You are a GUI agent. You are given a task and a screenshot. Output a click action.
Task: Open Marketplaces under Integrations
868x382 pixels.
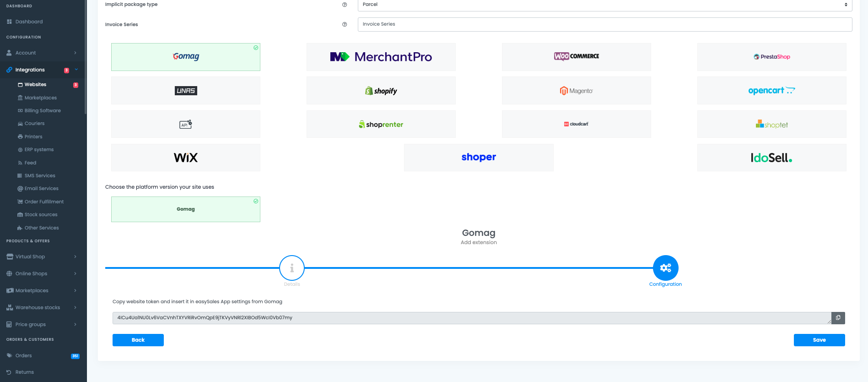[41, 98]
